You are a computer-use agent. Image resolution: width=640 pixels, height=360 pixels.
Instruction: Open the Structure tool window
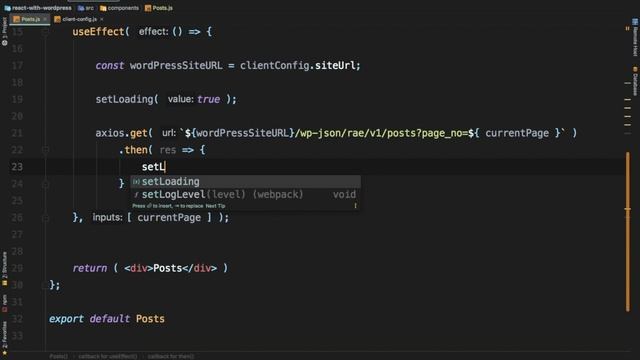coord(4,269)
